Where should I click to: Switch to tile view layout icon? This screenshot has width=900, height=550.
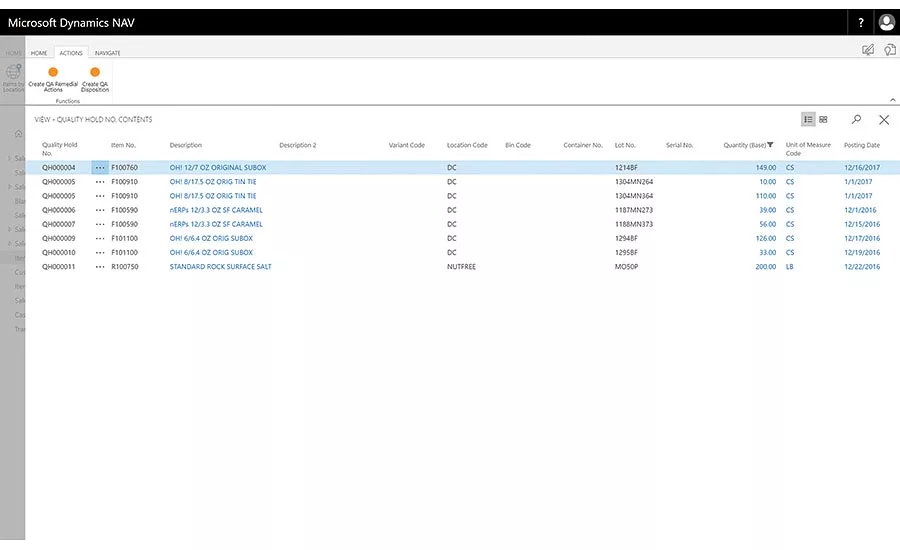tap(823, 119)
